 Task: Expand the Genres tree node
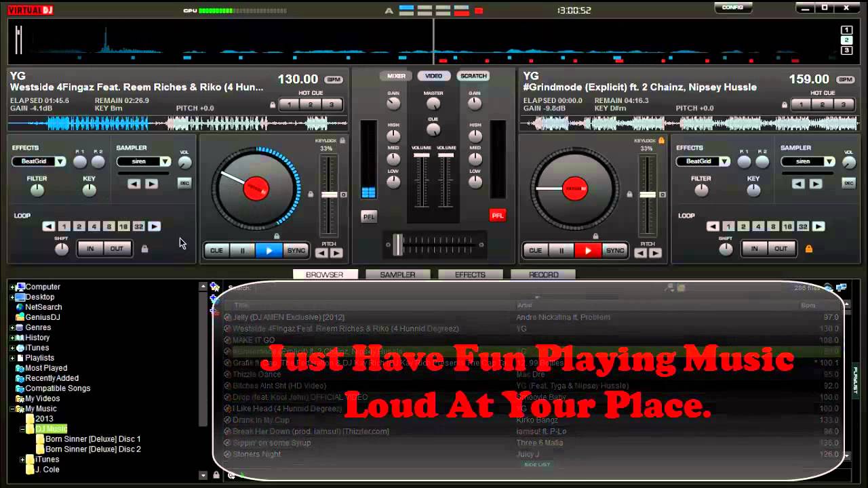(x=12, y=328)
